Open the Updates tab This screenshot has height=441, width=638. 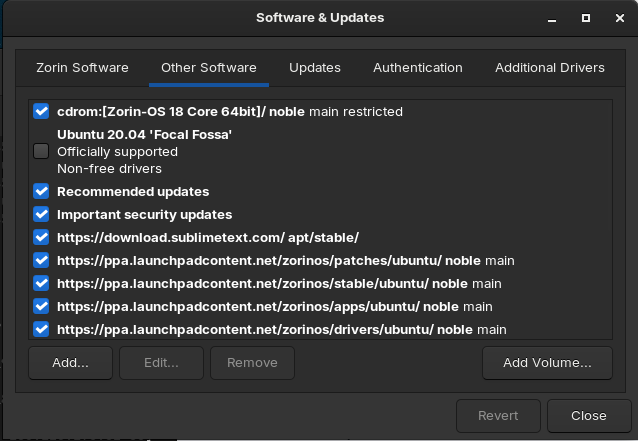(x=315, y=68)
